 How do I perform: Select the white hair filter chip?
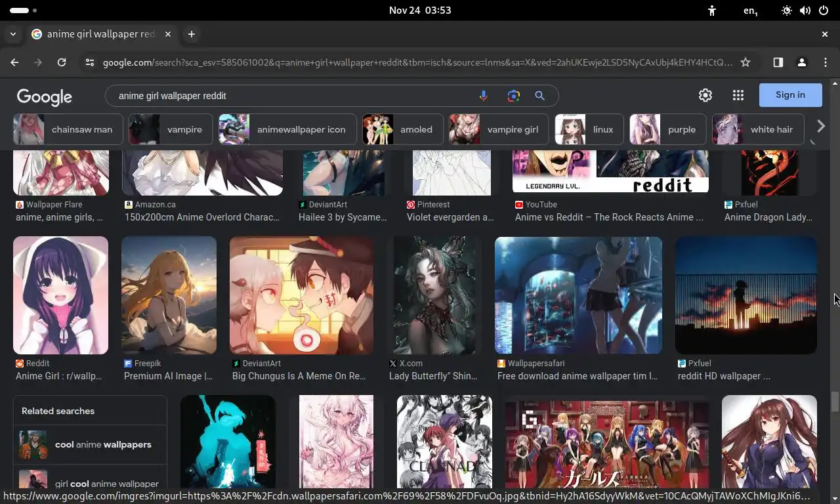point(758,129)
